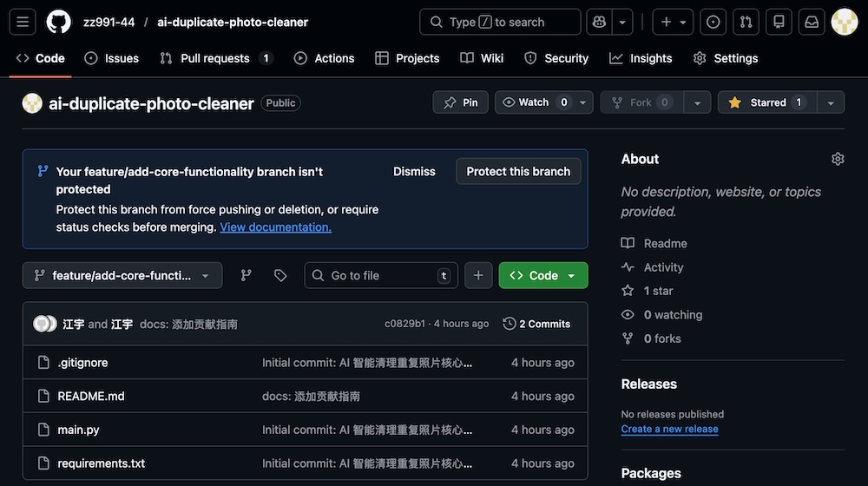Open header issues icon
The image size is (868, 486).
[x=713, y=22]
